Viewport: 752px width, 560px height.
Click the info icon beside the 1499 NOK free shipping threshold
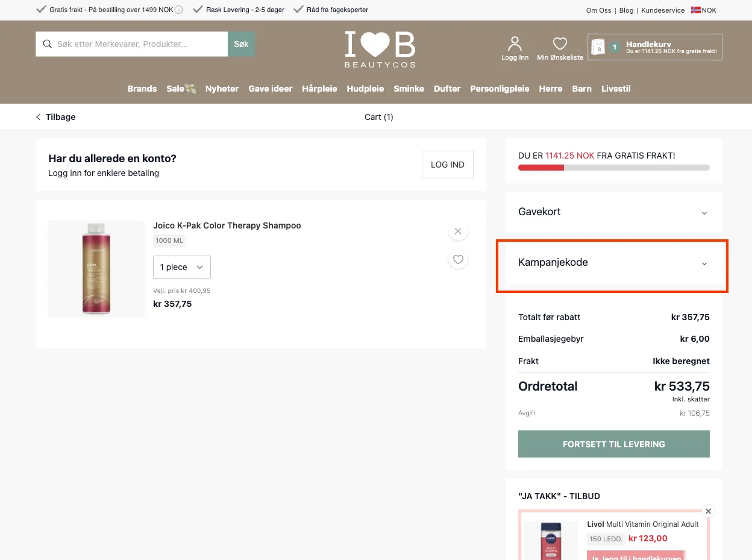tap(179, 10)
